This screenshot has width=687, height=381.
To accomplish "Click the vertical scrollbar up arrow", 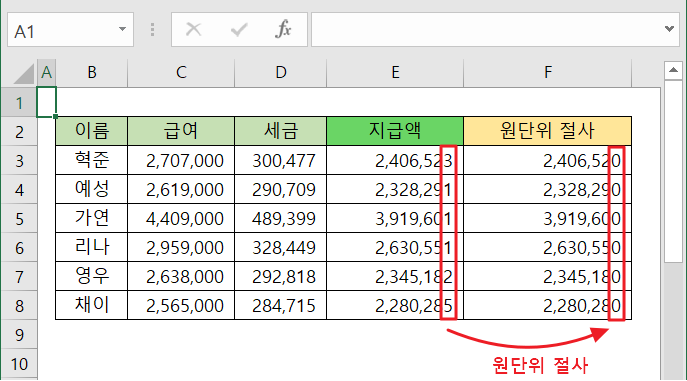I will point(673,71).
